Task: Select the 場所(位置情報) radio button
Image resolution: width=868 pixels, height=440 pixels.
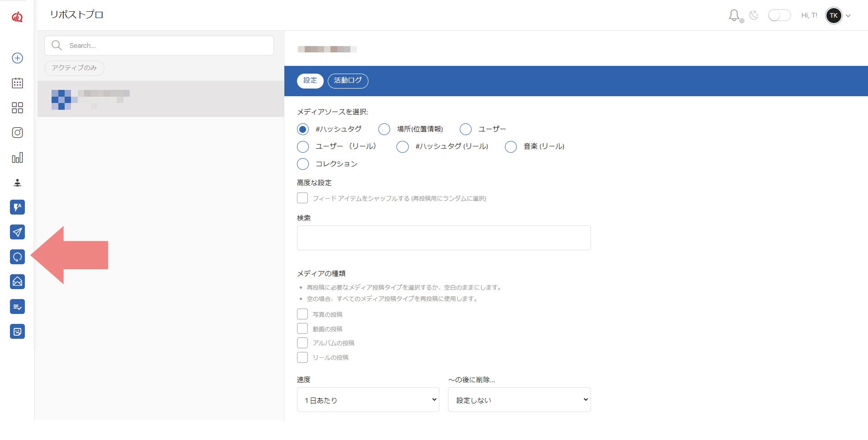Action: coord(384,129)
